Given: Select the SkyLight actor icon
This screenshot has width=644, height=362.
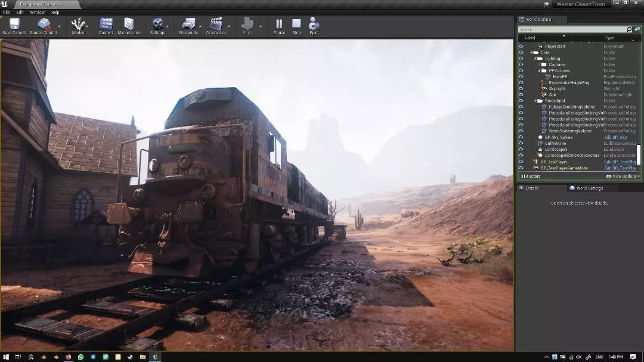Looking at the screenshot, I should tap(544, 88).
